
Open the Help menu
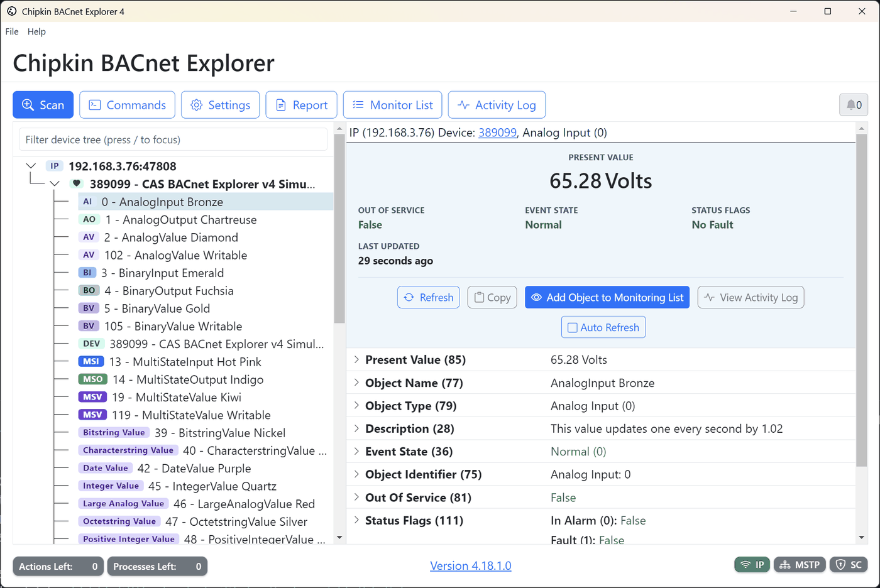(36, 31)
